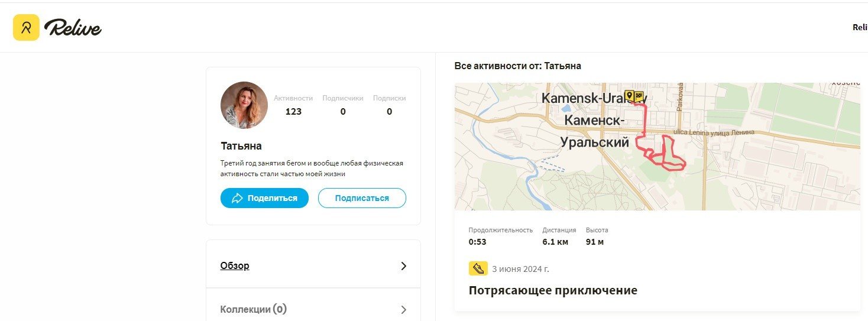This screenshot has height=321, width=868.
Task: Open the Подписки count
Action: pyautogui.click(x=389, y=111)
